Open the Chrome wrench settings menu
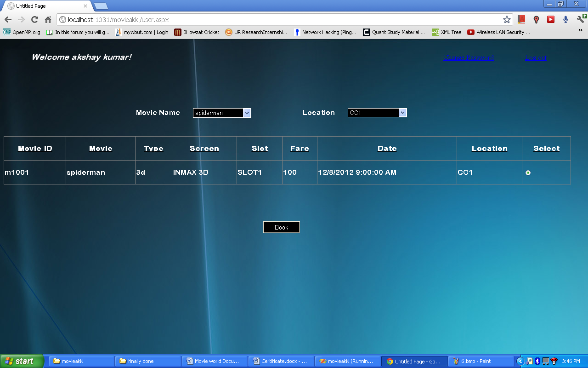588x368 pixels. (x=581, y=20)
